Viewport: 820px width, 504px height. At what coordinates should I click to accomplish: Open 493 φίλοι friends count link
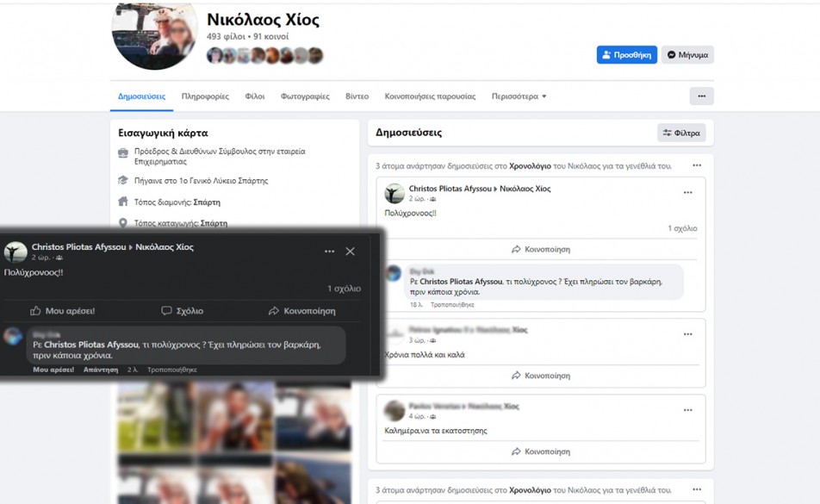coord(226,36)
